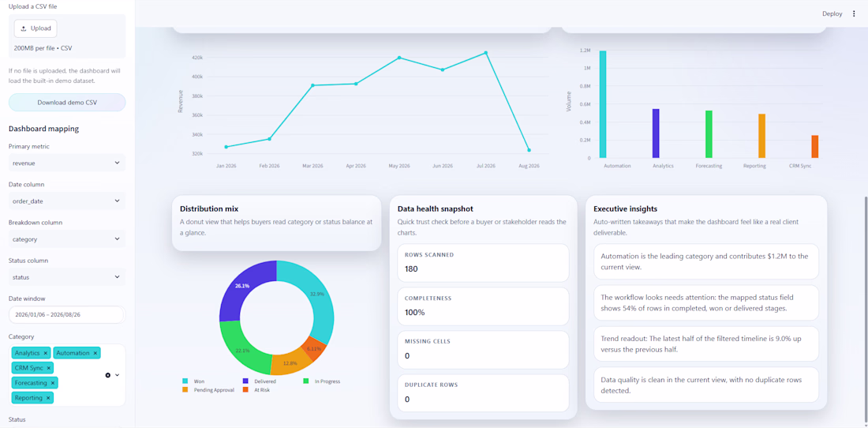Open the three-dot main menu
The height and width of the screenshot is (428, 868).
[854, 14]
